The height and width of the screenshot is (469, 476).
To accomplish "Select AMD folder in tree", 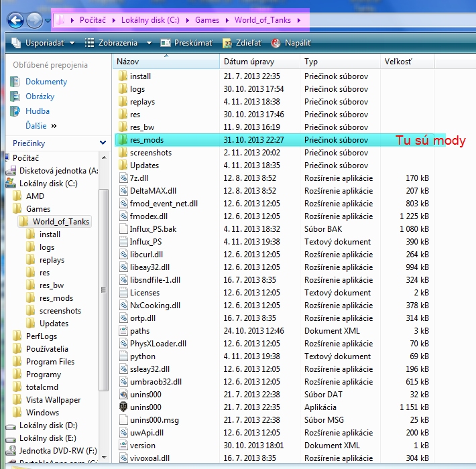I will click(x=35, y=196).
